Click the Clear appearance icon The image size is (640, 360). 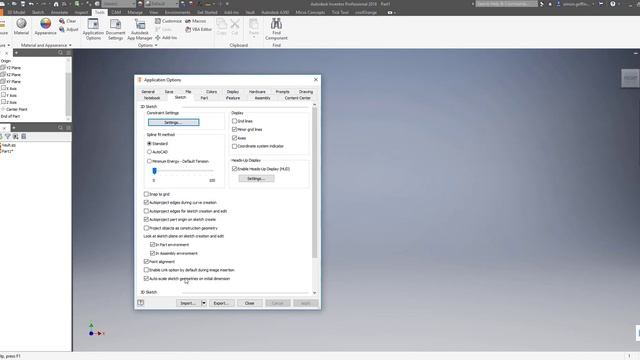coord(62,21)
